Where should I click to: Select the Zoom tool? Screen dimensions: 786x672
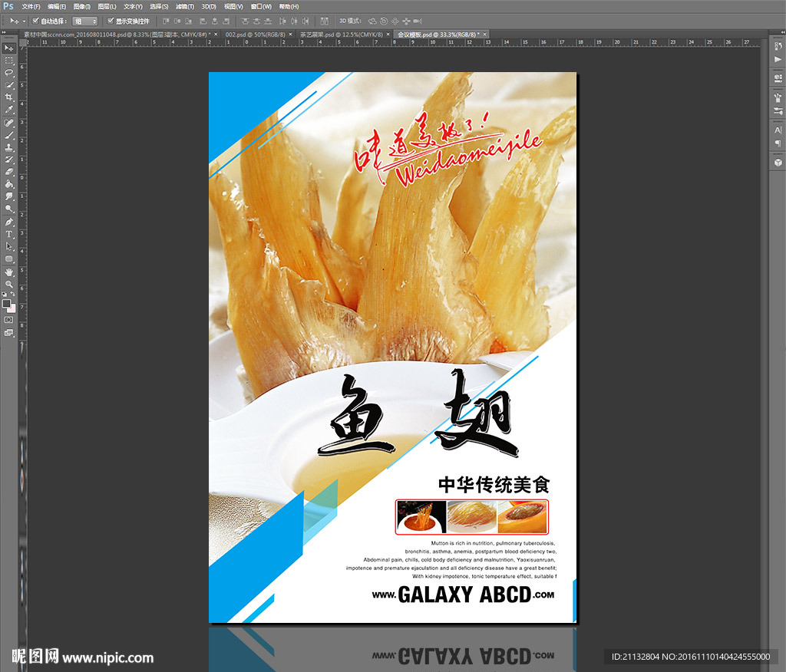pos(9,284)
